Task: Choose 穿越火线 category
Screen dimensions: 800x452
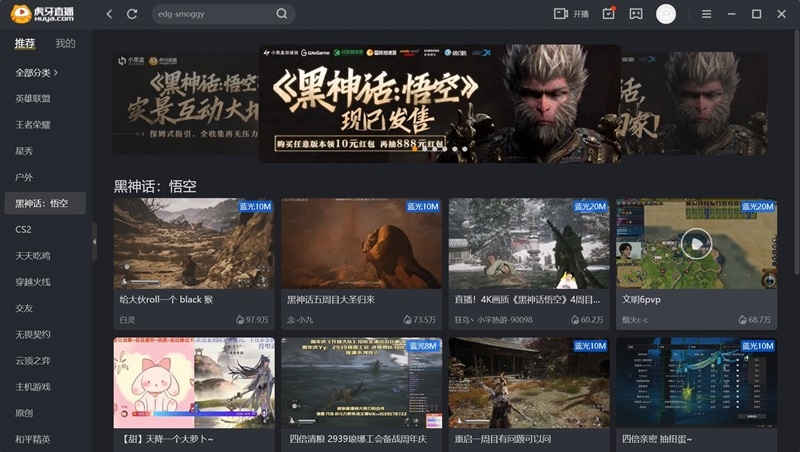Action: [x=33, y=282]
